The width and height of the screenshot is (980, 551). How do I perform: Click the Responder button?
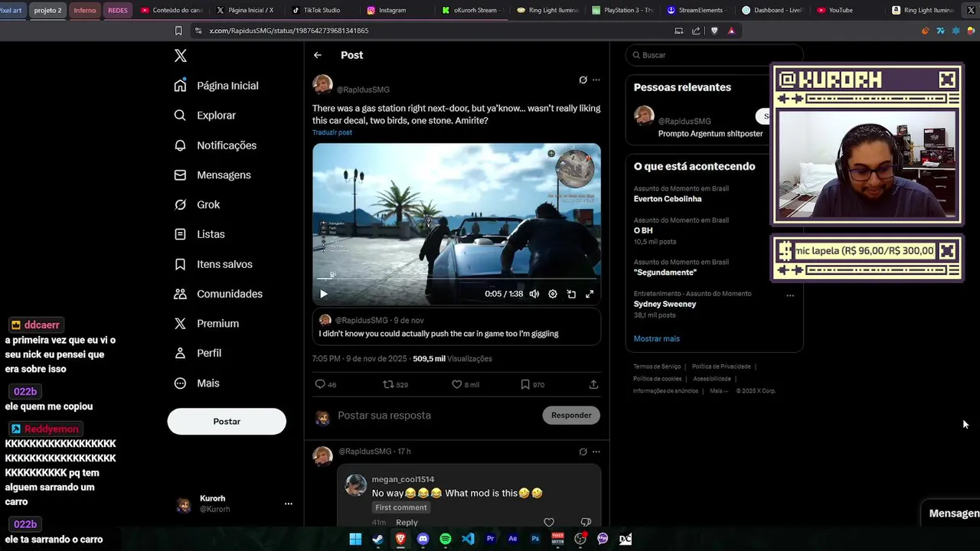(571, 416)
